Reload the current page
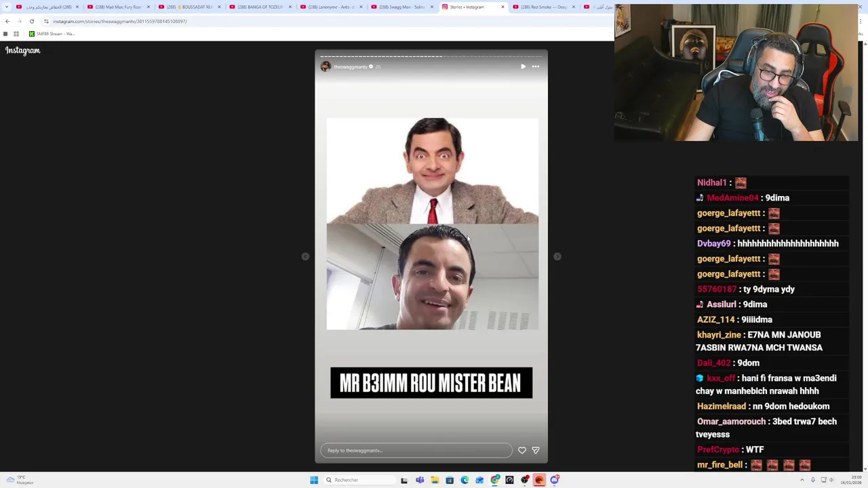The height and width of the screenshot is (488, 868). (x=31, y=21)
